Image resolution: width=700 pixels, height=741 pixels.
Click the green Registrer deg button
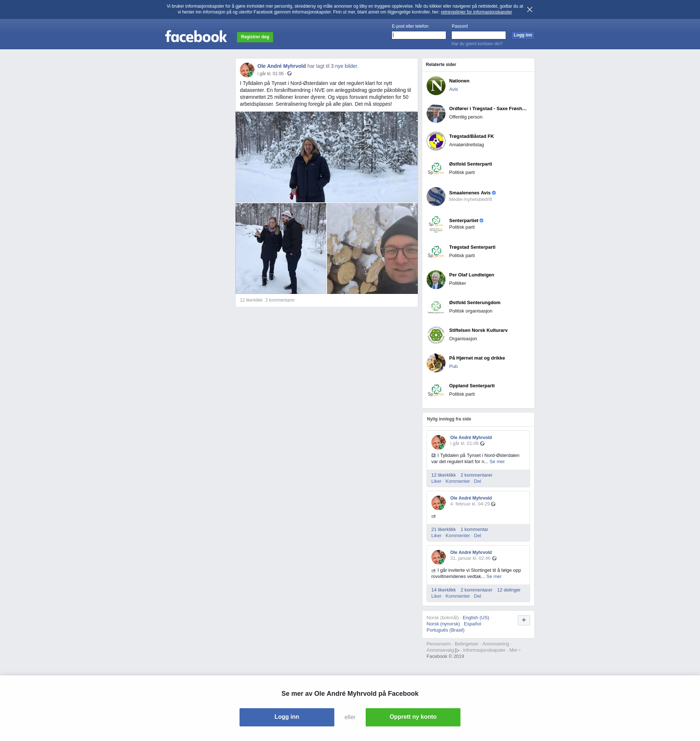click(255, 37)
